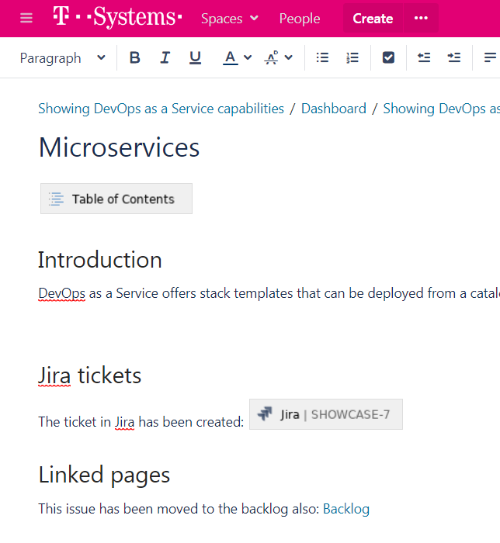Click the Jira tickets heading
The image size is (500, 543).
[x=90, y=375]
